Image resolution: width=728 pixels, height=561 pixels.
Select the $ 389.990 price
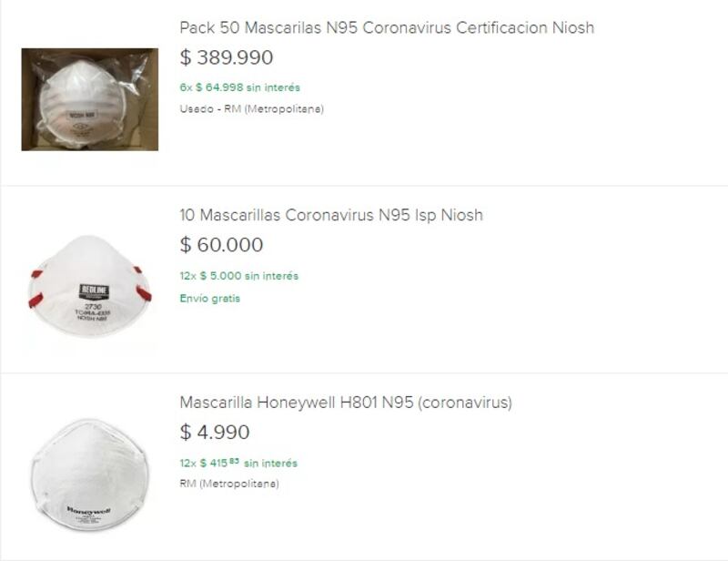click(x=226, y=57)
